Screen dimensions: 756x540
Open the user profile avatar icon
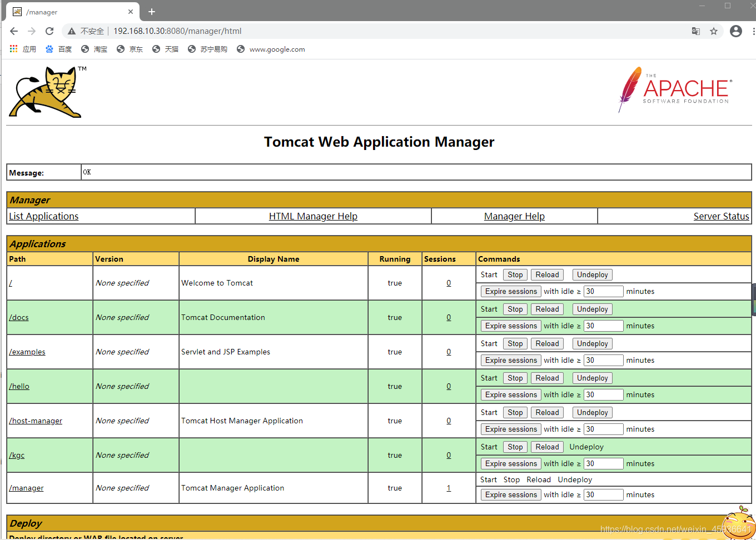736,31
